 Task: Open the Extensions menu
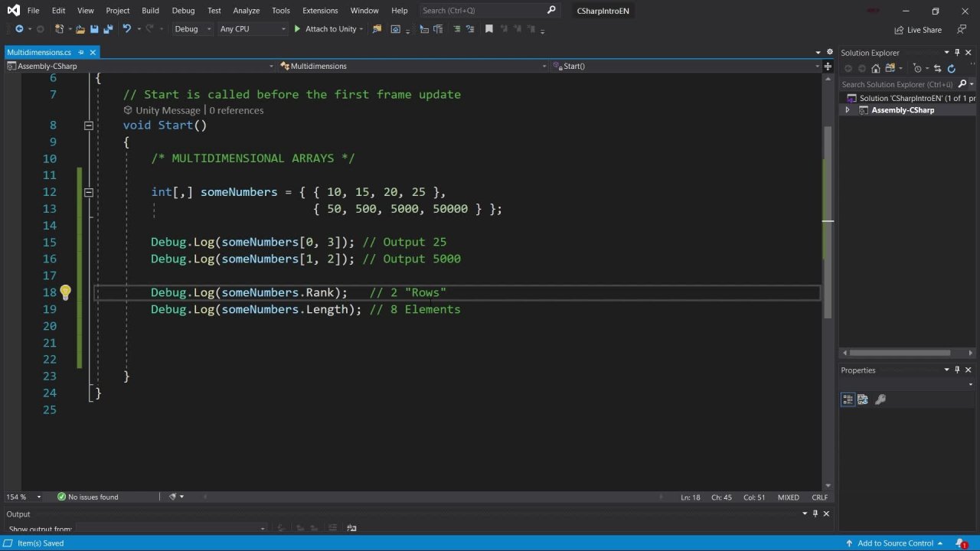(319, 11)
